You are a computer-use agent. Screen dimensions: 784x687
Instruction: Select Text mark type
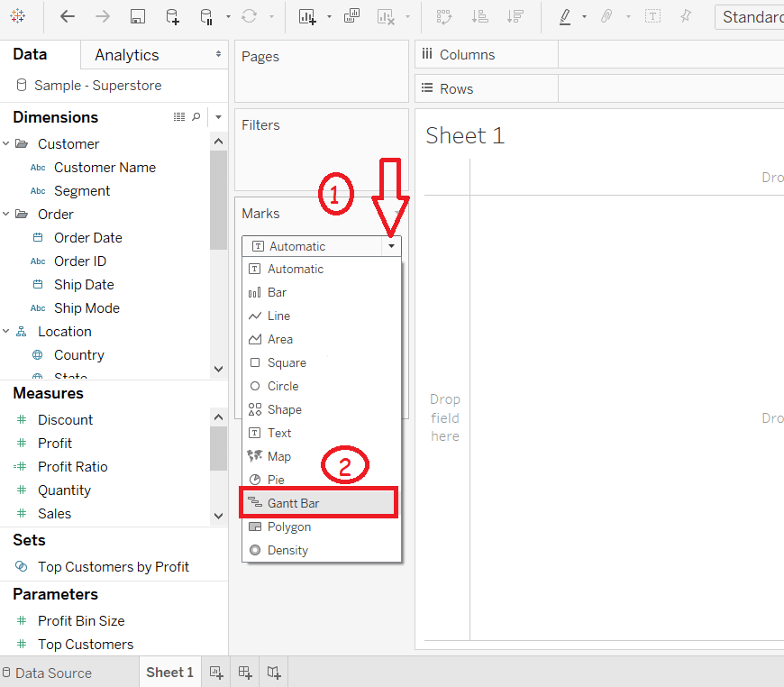click(321, 433)
